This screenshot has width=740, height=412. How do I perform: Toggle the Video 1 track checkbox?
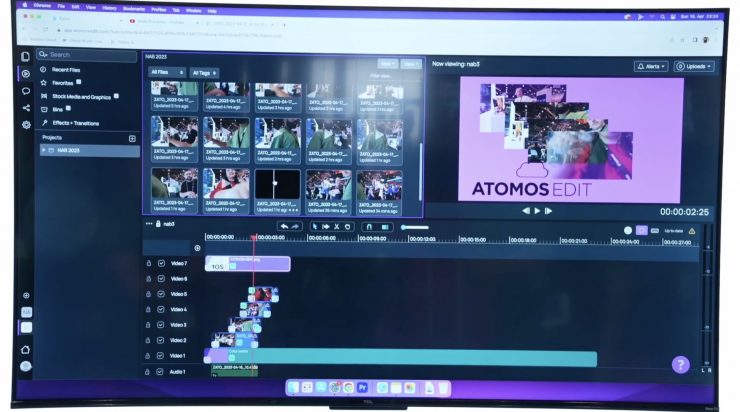(161, 355)
